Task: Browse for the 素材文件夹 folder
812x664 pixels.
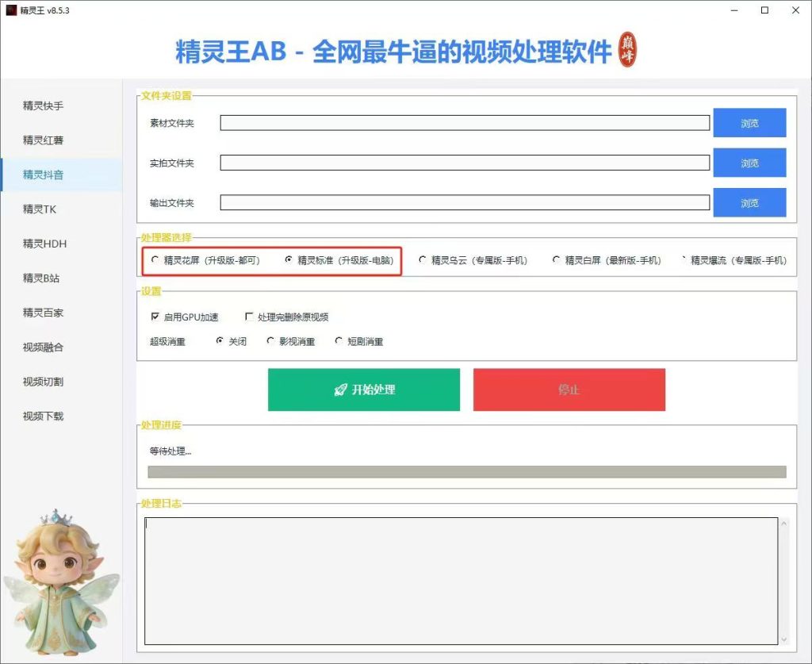Action: click(749, 123)
